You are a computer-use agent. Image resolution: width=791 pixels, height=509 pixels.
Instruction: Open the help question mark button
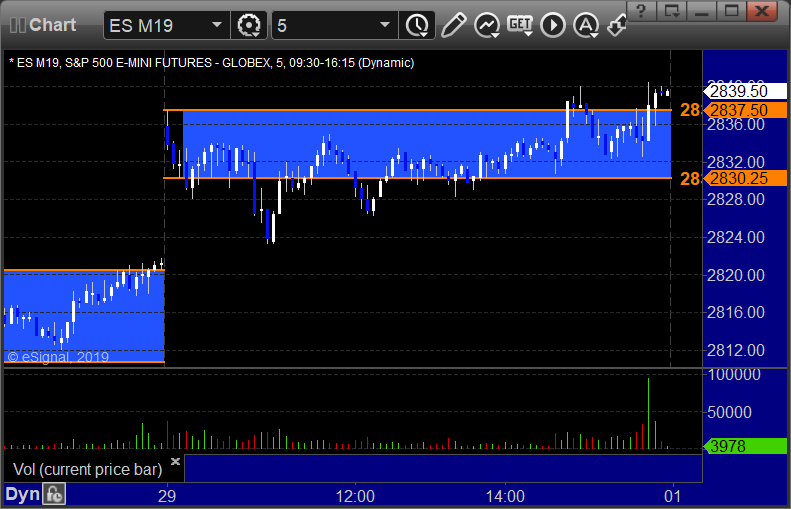click(641, 10)
